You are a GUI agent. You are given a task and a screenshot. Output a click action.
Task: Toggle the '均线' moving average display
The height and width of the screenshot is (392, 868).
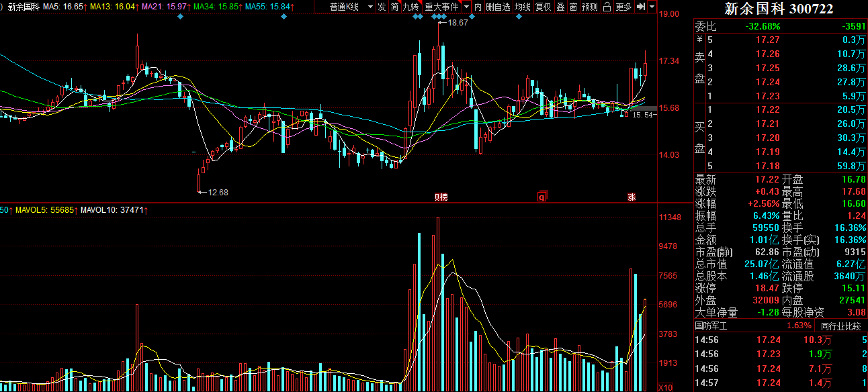point(522,7)
